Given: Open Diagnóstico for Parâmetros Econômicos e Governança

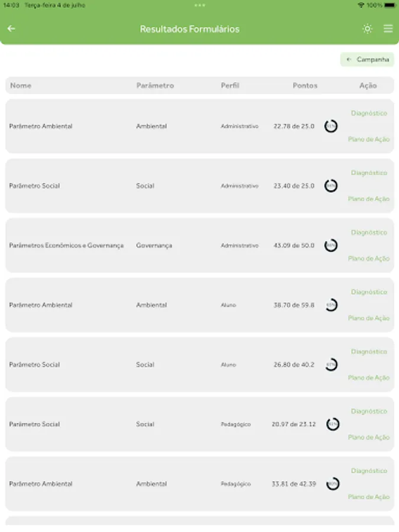Looking at the screenshot, I should pyautogui.click(x=369, y=232).
